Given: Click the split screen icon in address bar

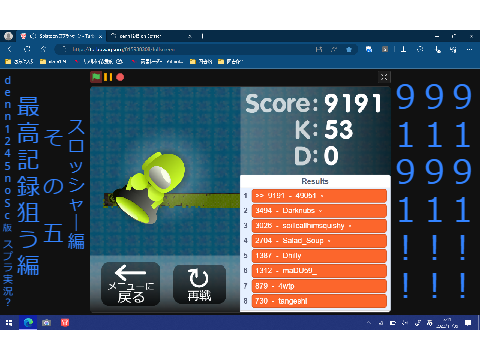Looking at the screenshot, I should [319, 49].
